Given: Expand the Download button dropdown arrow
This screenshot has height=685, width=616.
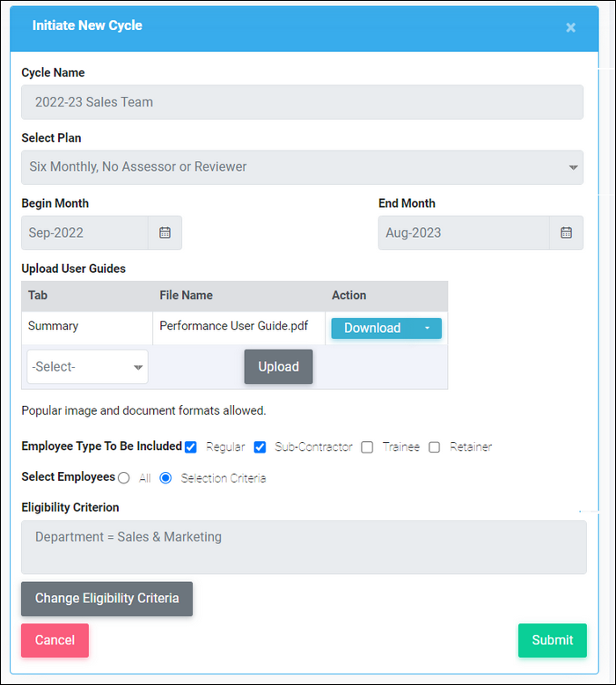Looking at the screenshot, I should pyautogui.click(x=427, y=328).
